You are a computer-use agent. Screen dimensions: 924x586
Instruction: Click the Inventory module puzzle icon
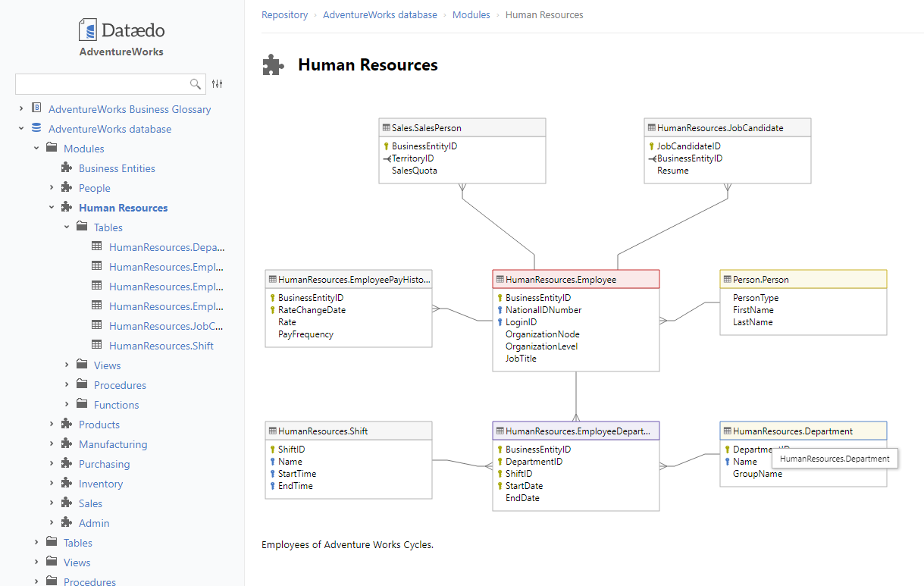click(x=67, y=483)
